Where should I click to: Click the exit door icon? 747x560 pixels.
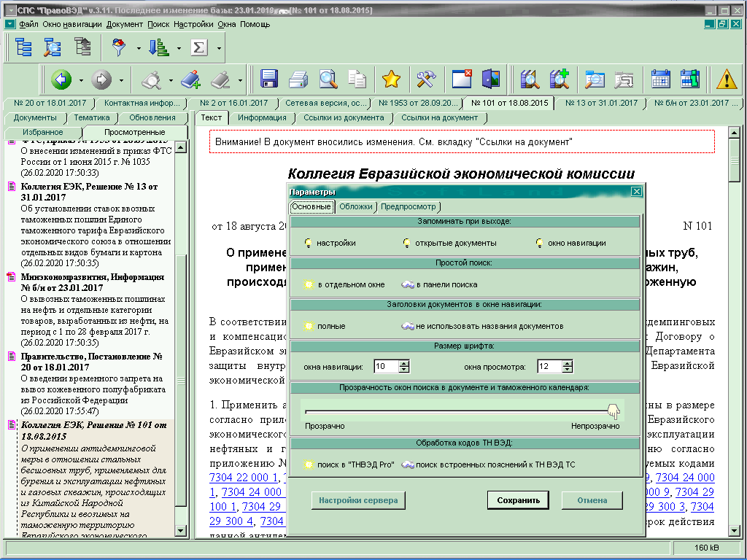(491, 79)
